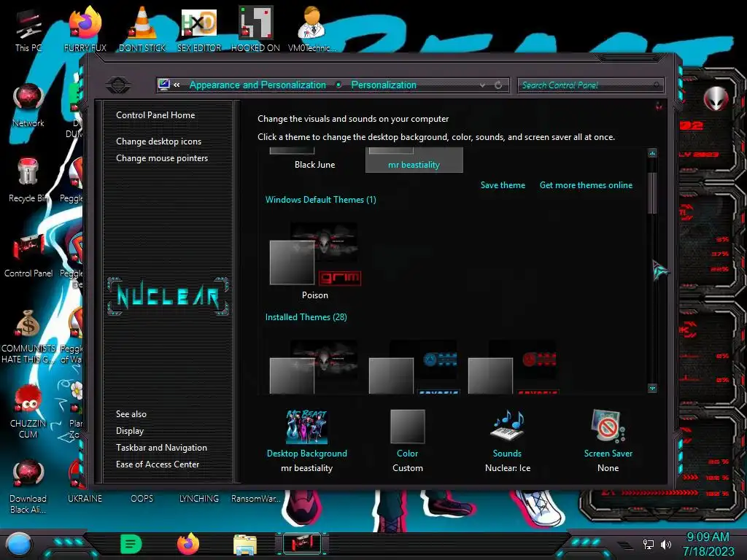Click the Installed Themes (28) heading

click(306, 316)
